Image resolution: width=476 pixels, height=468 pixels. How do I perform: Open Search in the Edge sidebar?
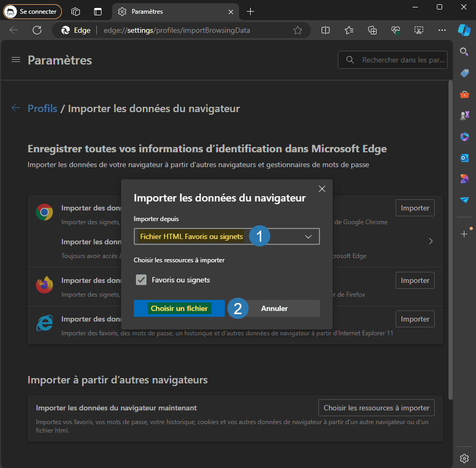click(x=464, y=52)
